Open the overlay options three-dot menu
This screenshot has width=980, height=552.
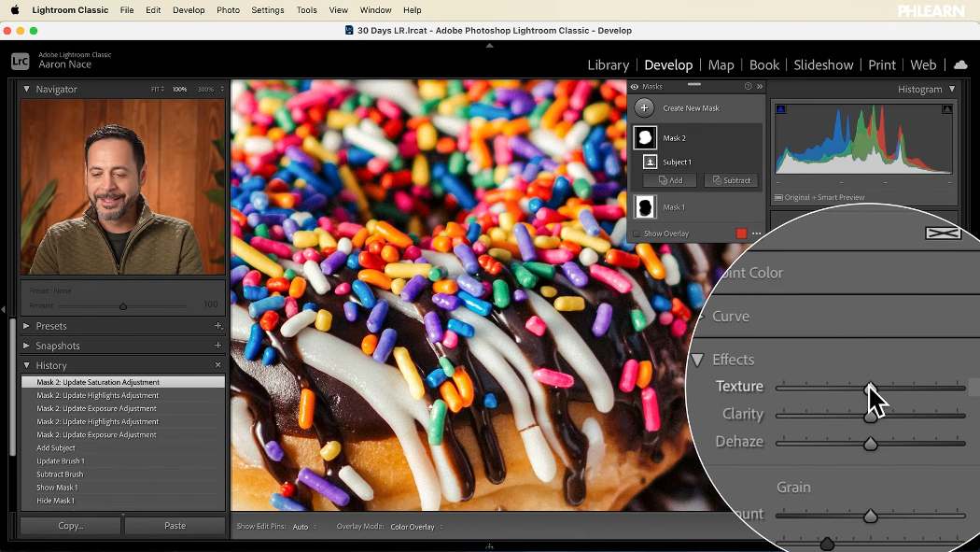tap(757, 234)
